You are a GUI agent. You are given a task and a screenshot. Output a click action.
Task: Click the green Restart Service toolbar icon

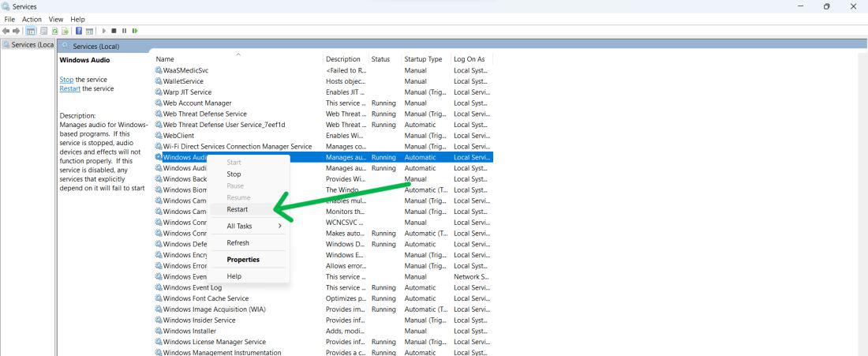pos(135,31)
